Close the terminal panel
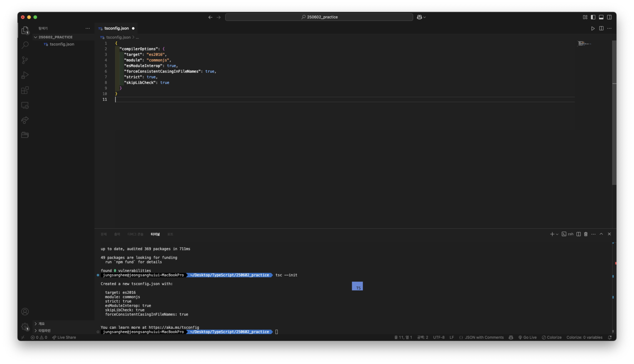The image size is (634, 364). [609, 234]
